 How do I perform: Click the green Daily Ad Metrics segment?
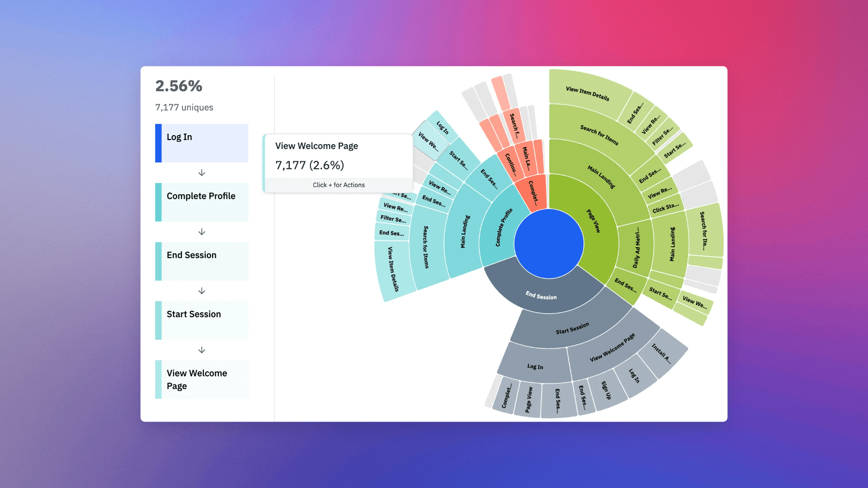(x=637, y=248)
